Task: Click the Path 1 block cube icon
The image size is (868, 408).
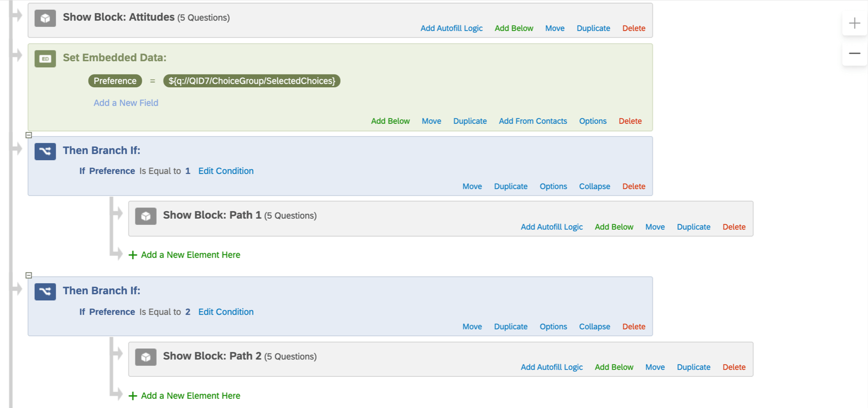Action: [x=146, y=216]
